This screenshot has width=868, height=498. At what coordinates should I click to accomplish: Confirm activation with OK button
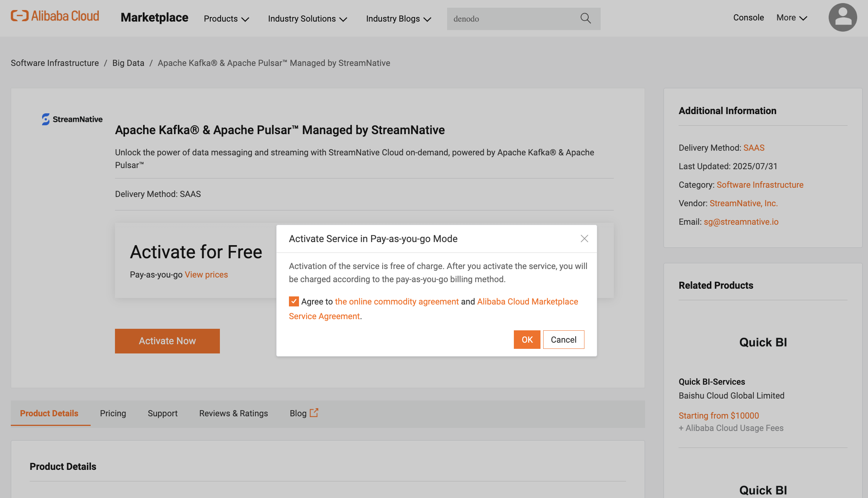pyautogui.click(x=527, y=340)
